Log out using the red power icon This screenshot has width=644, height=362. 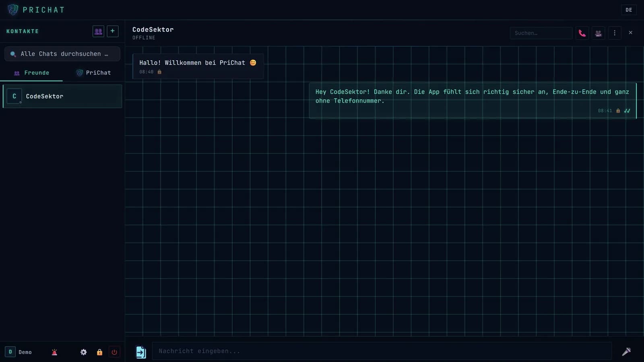coord(114,352)
